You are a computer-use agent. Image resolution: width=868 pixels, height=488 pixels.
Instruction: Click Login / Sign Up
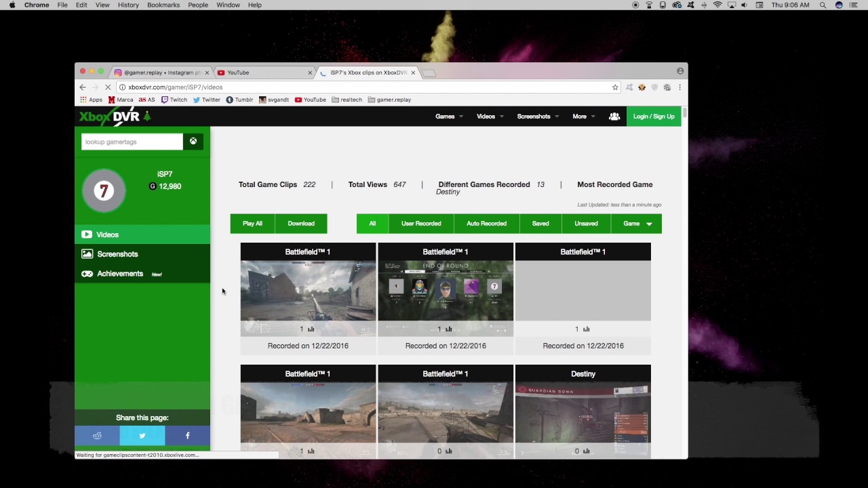click(x=654, y=117)
